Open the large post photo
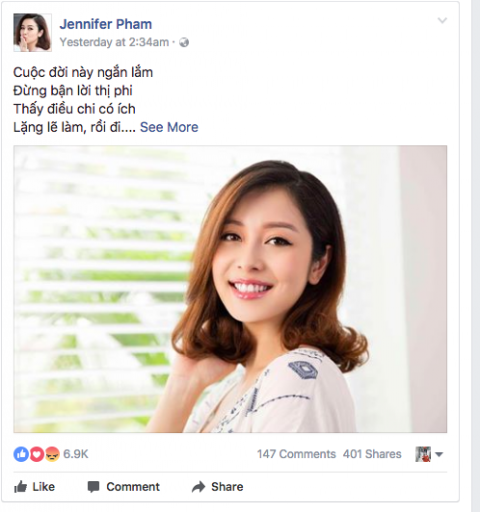 pos(230,289)
